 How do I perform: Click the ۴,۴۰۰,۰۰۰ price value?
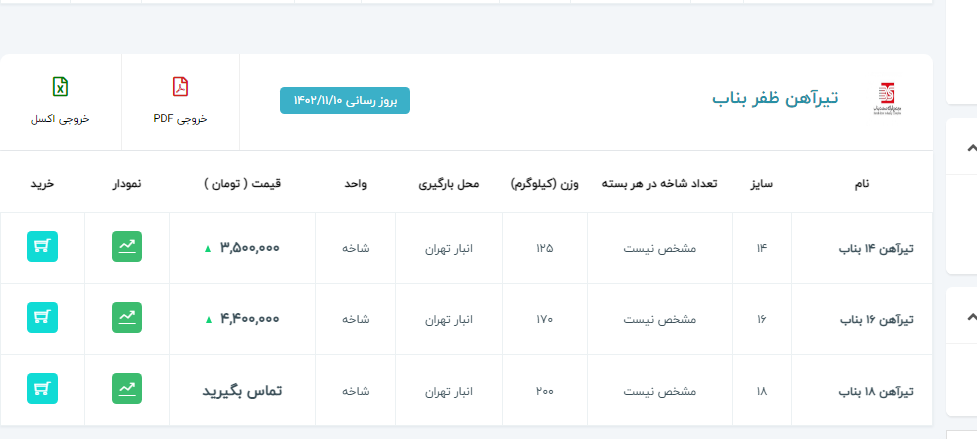[x=249, y=319]
